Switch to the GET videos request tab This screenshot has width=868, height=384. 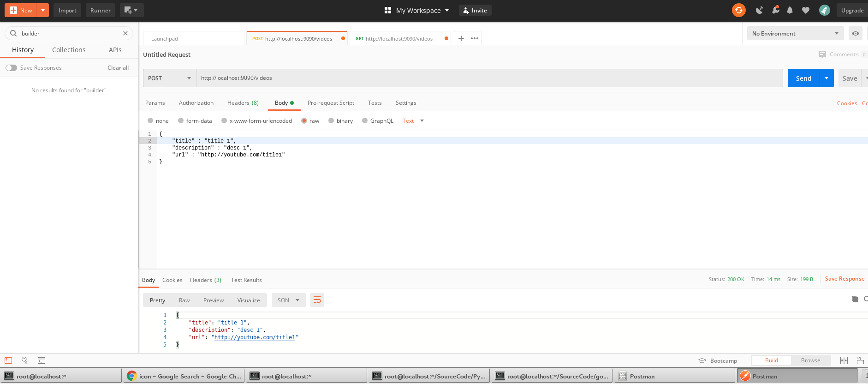pos(399,38)
